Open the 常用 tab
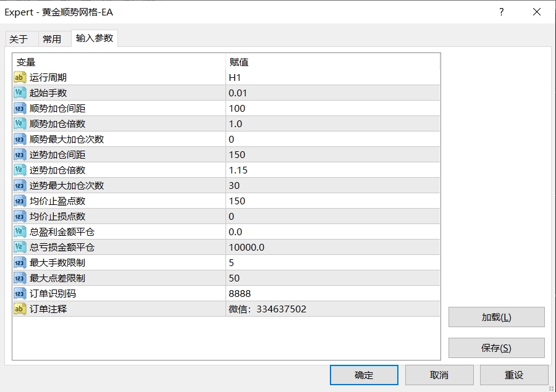The width and height of the screenshot is (556, 392). (x=52, y=39)
